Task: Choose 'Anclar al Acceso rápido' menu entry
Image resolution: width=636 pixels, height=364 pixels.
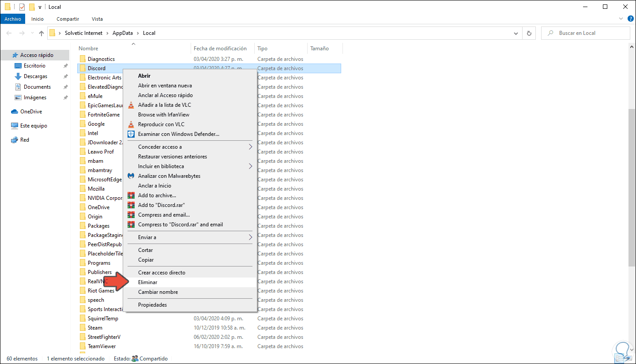Action: (x=190, y=95)
